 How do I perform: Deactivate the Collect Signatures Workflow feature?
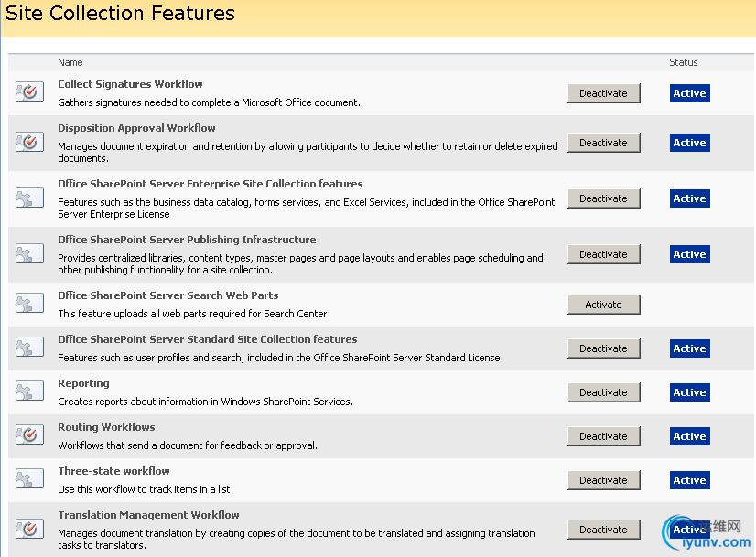[x=603, y=93]
